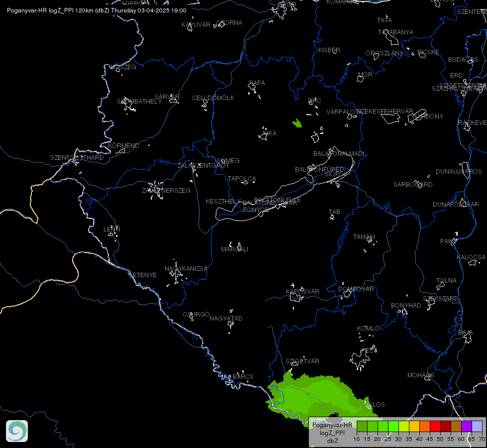The image size is (487, 448).
Task: Click the SÁRVÁR city label
Action: 167,97
